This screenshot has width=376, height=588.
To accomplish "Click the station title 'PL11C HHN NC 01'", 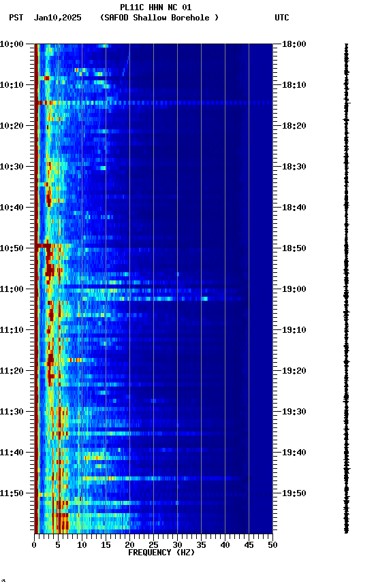I will click(x=156, y=7).
